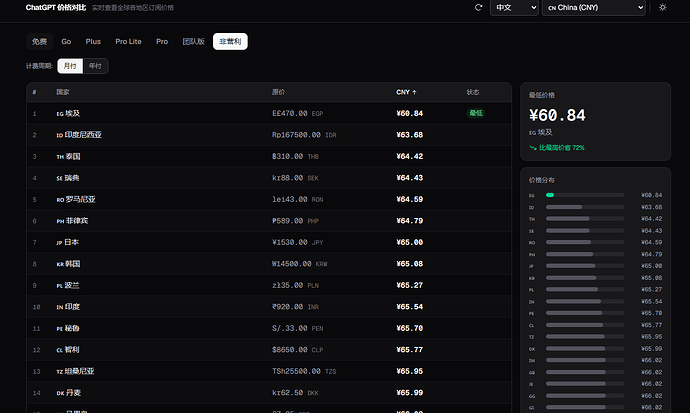Click the lei43.00 RON original price
This screenshot has width=690, height=413.
tap(297, 200)
